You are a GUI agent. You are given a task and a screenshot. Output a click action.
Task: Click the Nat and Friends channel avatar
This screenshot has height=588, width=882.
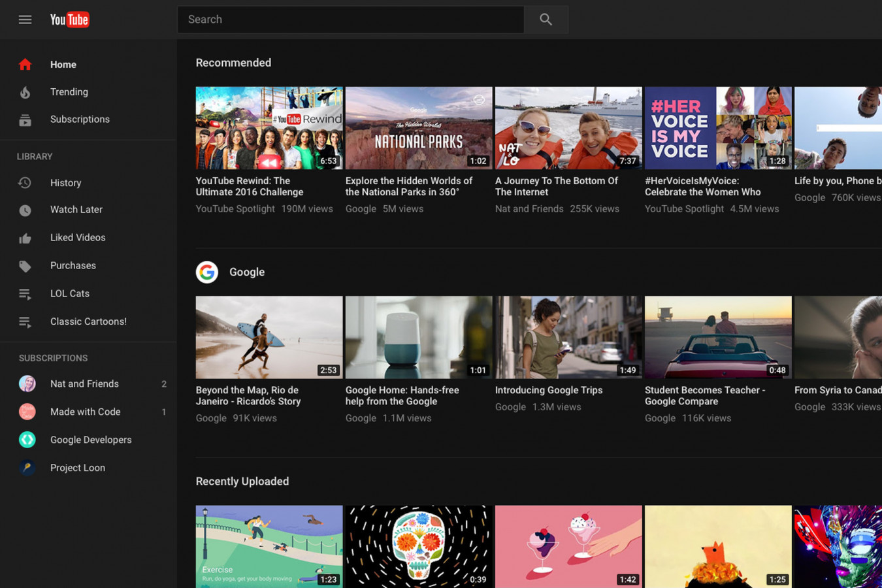tap(27, 384)
